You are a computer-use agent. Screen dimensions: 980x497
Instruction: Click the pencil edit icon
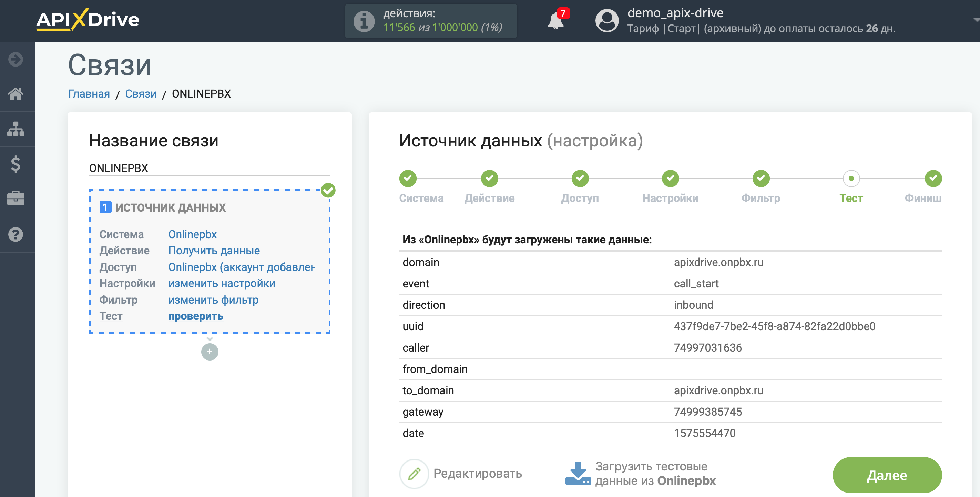pos(414,474)
